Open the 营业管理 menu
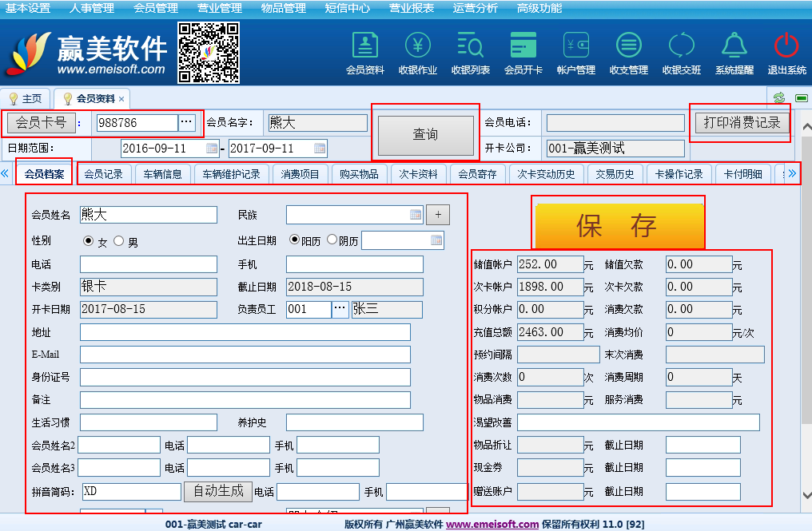 click(220, 8)
